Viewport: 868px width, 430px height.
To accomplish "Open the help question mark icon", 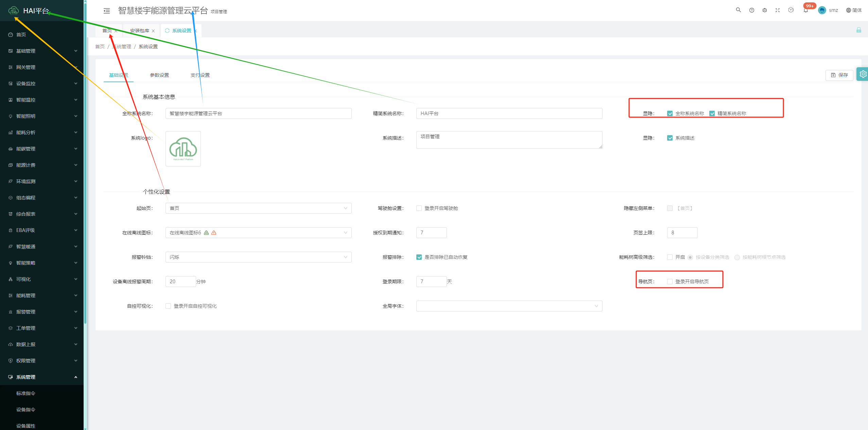I will [x=752, y=10].
